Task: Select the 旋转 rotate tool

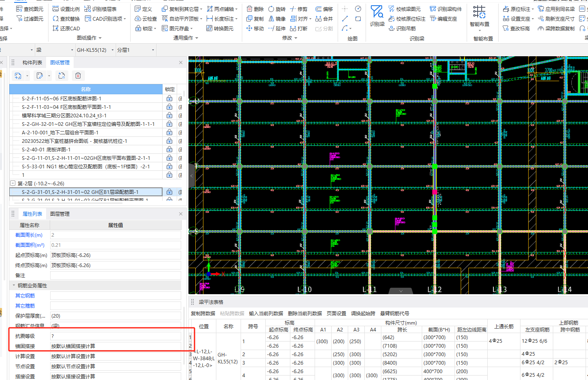Action: 277,9
